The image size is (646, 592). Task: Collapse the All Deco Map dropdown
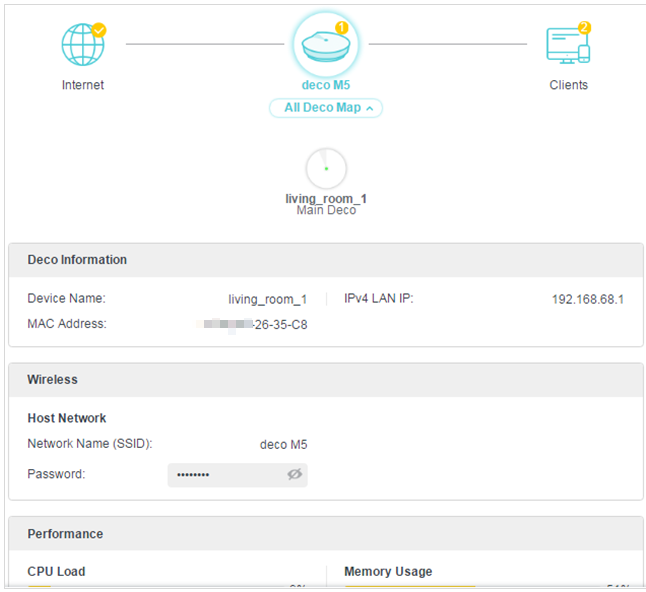pos(326,108)
